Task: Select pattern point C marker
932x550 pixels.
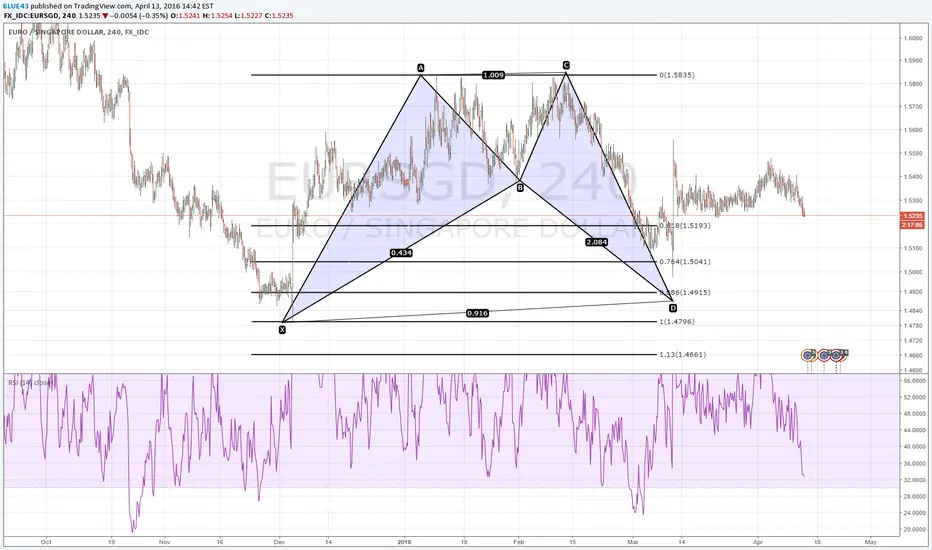Action: [x=566, y=65]
